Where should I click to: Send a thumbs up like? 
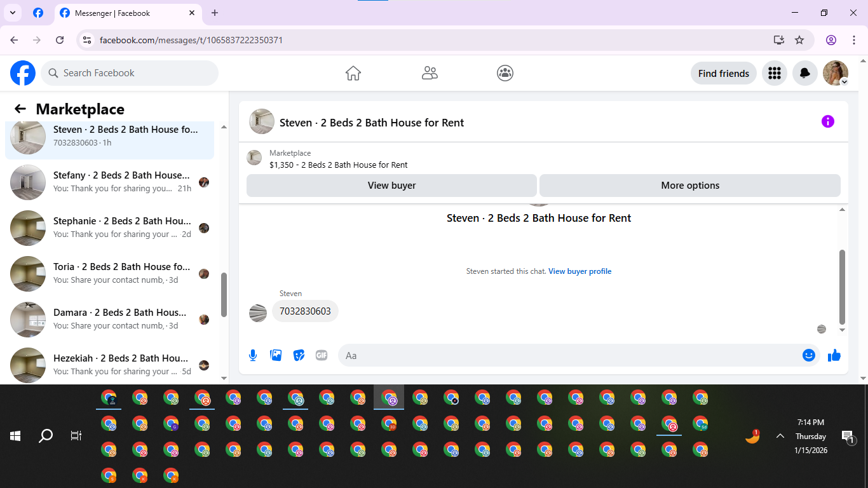point(834,355)
